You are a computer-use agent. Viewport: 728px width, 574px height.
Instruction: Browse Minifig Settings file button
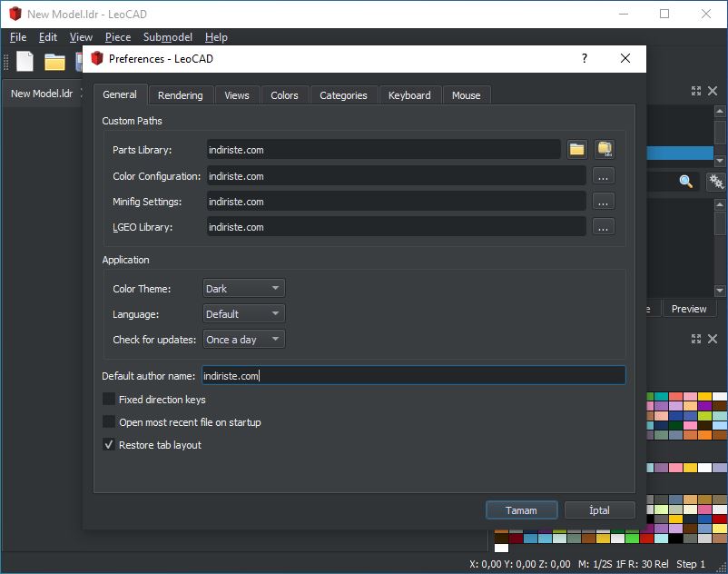603,202
